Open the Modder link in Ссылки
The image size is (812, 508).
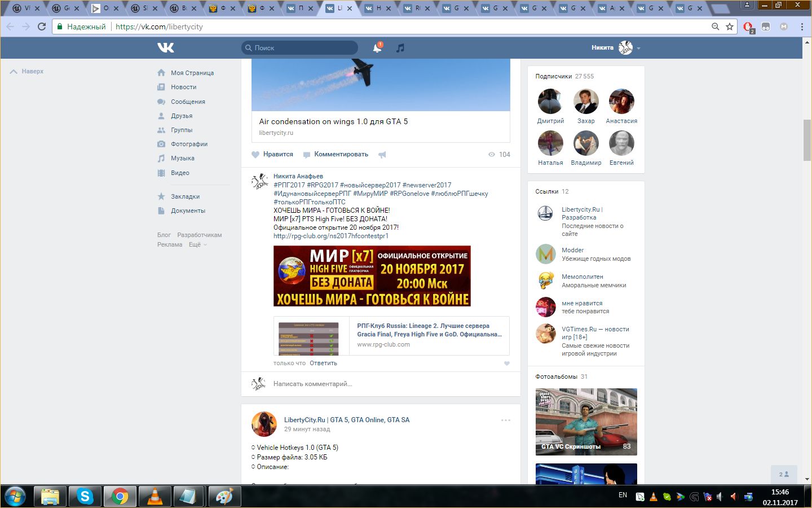572,250
